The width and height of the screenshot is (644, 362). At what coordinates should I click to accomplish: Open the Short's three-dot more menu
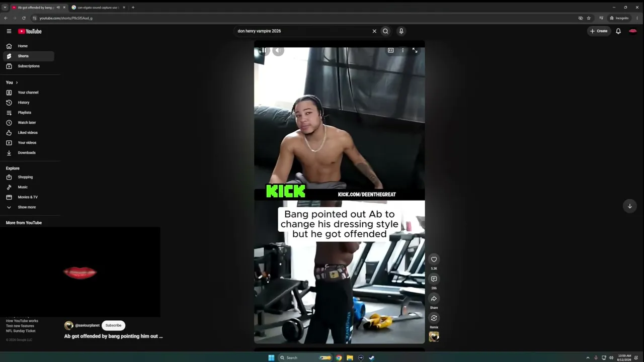(x=403, y=50)
